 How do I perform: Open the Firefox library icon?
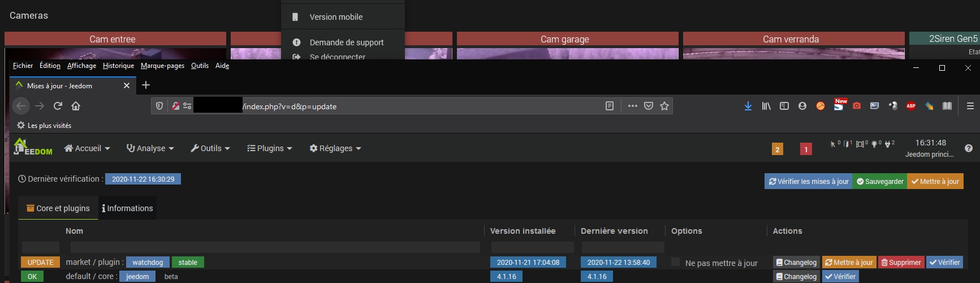point(766,106)
